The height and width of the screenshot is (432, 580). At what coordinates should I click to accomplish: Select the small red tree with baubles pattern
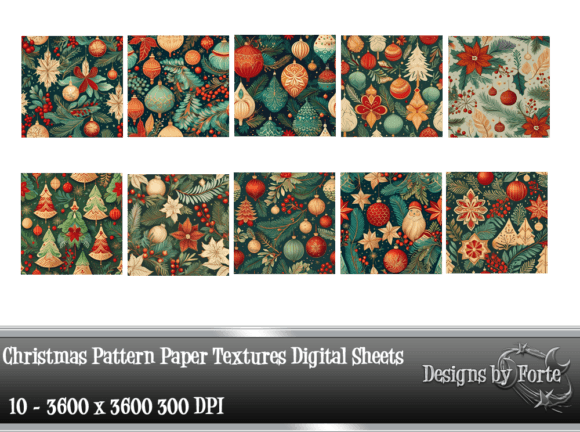(x=284, y=223)
